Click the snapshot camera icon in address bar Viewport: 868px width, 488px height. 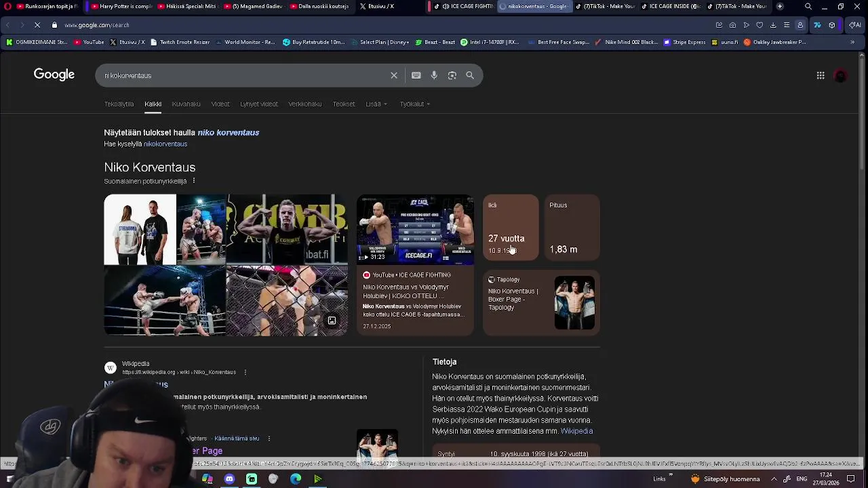732,25
